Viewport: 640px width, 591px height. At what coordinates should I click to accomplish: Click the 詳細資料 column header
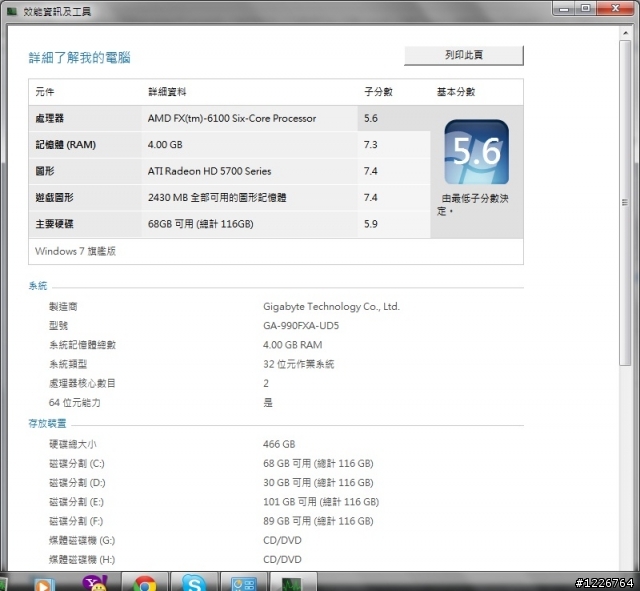(x=167, y=92)
